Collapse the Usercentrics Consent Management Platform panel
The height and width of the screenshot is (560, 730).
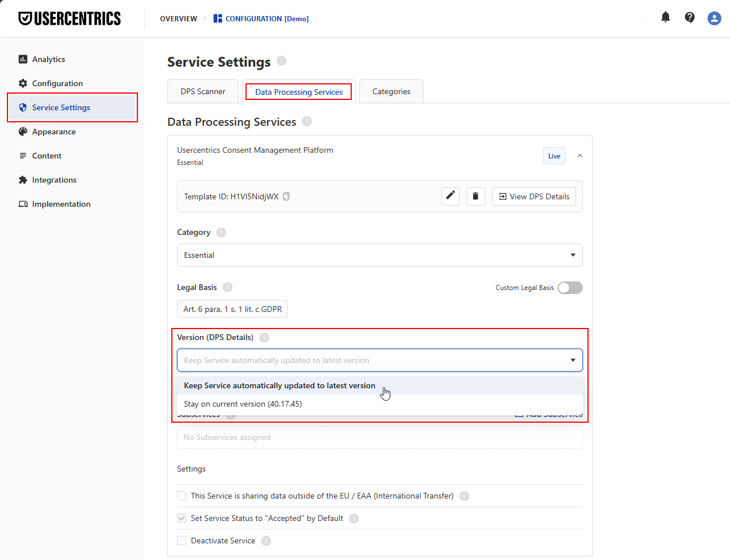click(580, 156)
